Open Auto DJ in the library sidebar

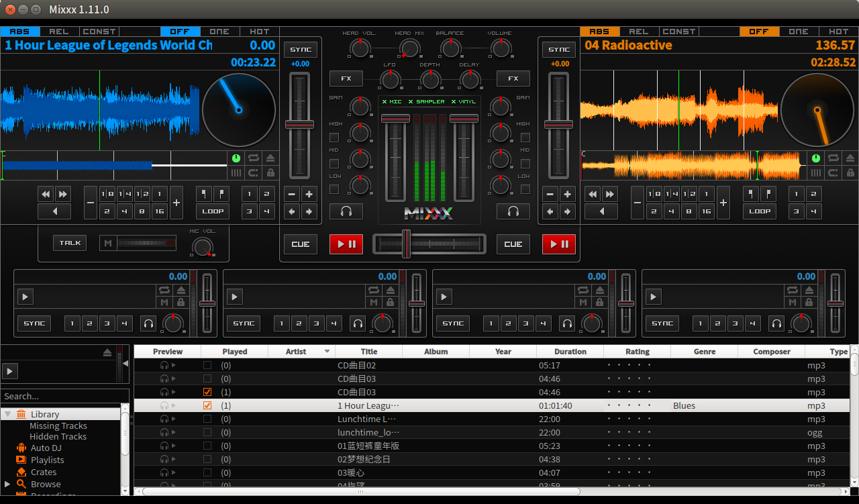pyautogui.click(x=46, y=448)
